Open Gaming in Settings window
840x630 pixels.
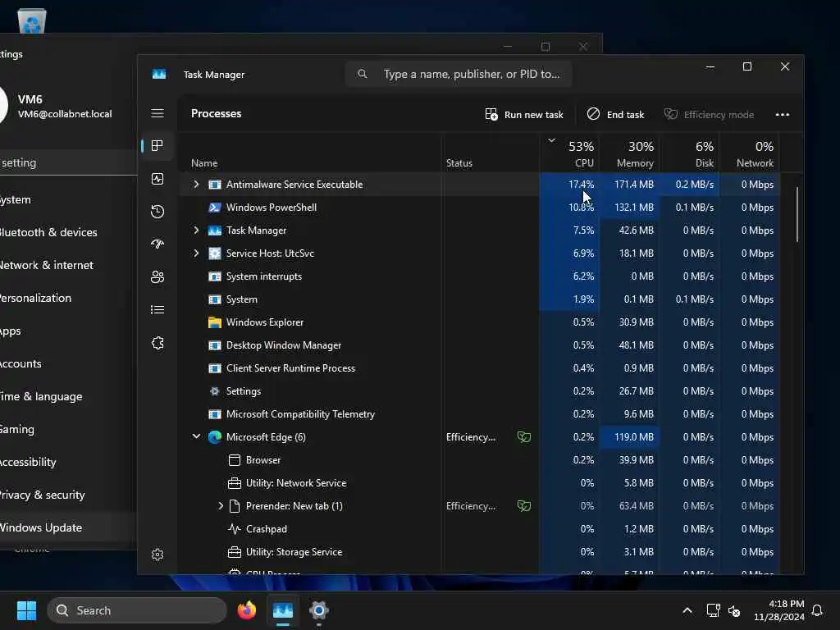pyautogui.click(x=17, y=429)
